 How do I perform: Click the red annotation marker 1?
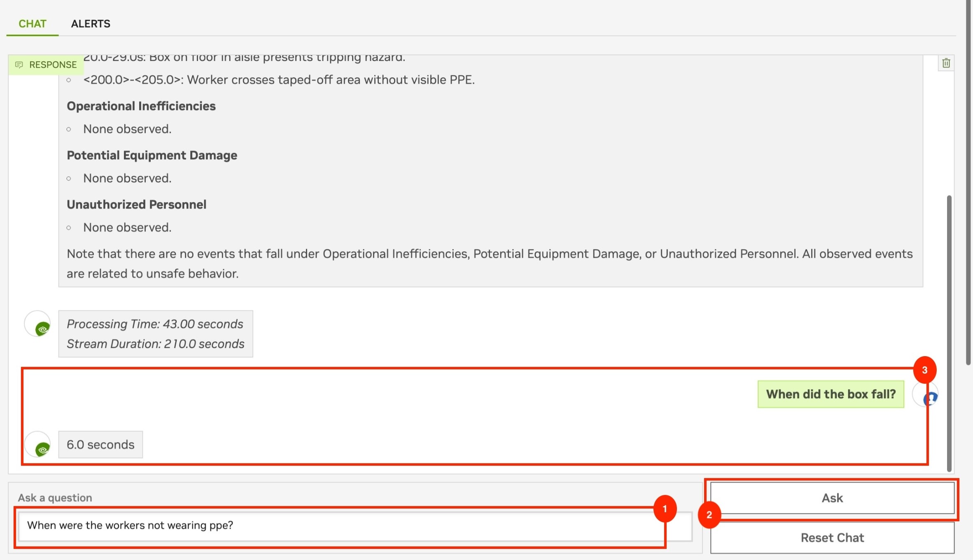[x=665, y=509]
